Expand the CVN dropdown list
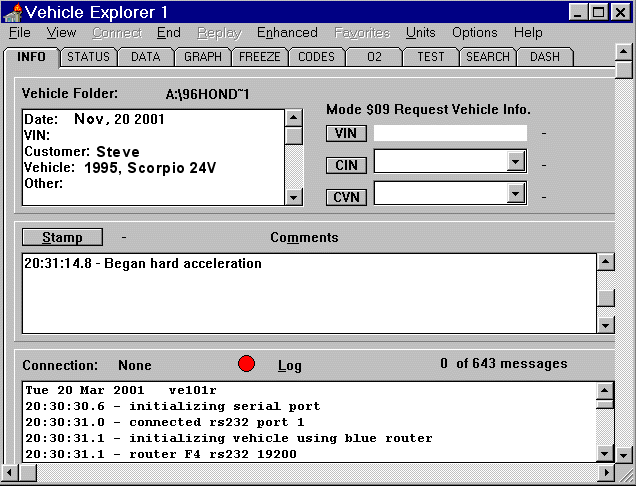Screen dimensions: 636x487 tap(516, 195)
